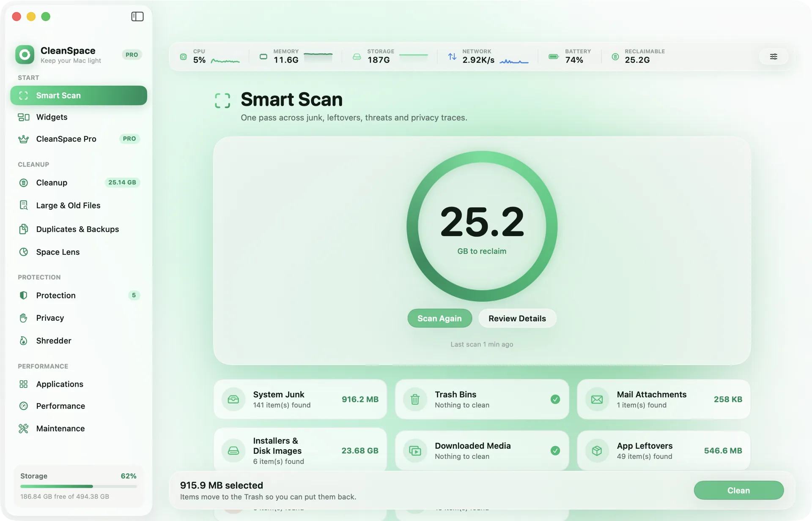
Task: Open the Performance section
Action: click(79, 406)
